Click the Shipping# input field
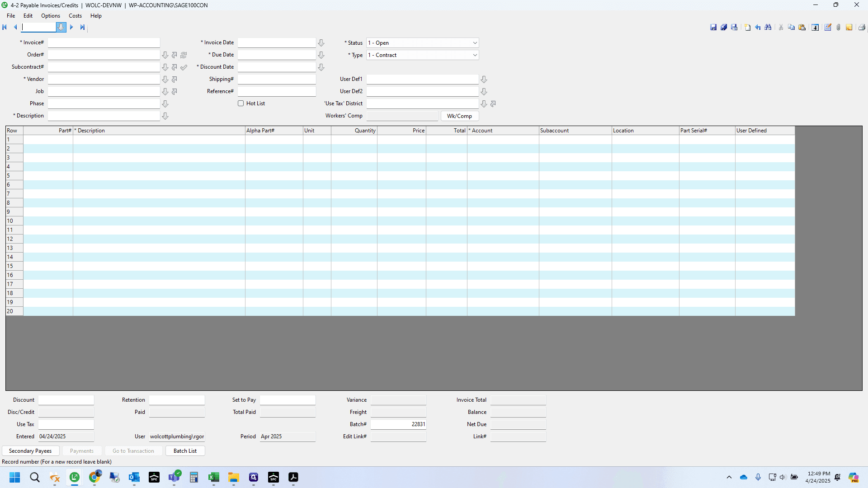The width and height of the screenshot is (868, 488). [x=277, y=80]
